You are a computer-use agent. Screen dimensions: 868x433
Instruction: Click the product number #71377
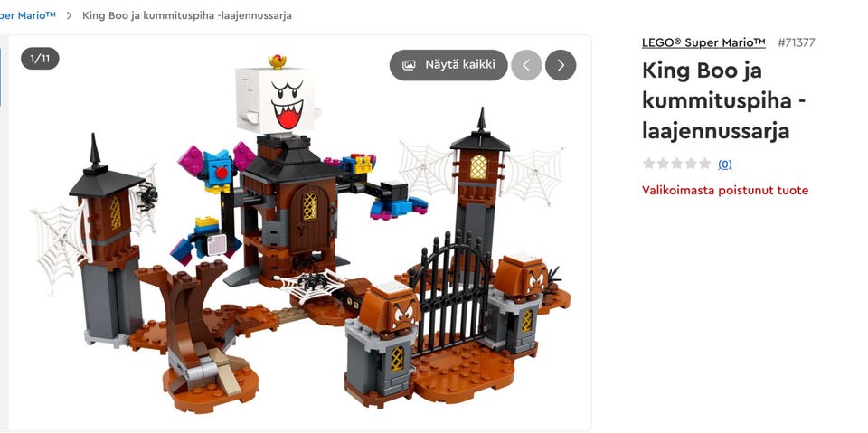[796, 42]
